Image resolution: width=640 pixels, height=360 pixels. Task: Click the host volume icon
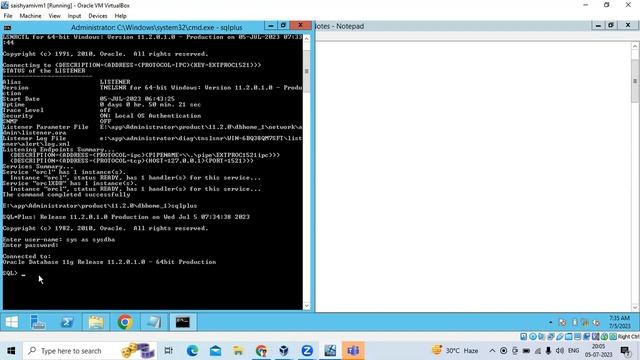click(560, 351)
